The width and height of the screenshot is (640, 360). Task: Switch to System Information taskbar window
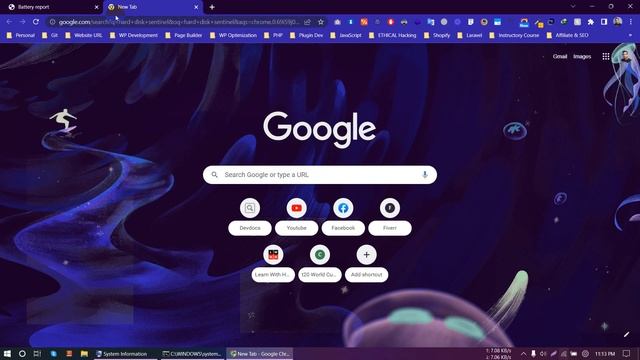pos(125,354)
